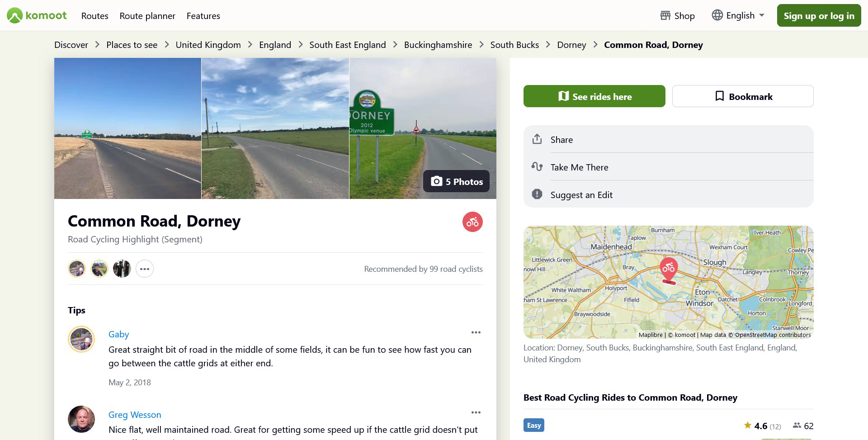Click the camera icon for 5 Photos
The height and width of the screenshot is (440, 868).
click(436, 181)
